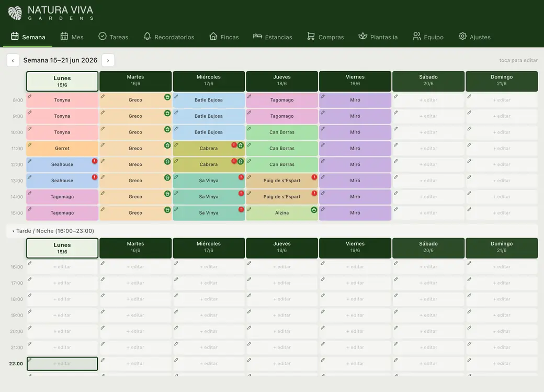The height and width of the screenshot is (392, 544).
Task: Select the highlighted Lunes 22:00 slot
Action: tap(62, 364)
